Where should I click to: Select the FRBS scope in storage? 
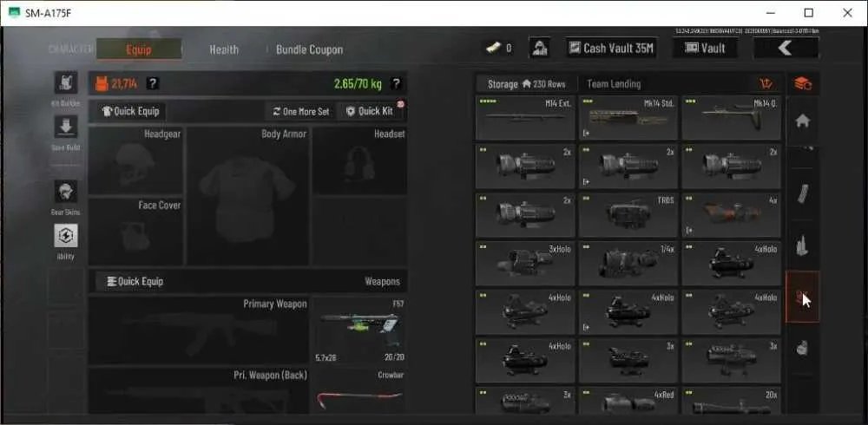[x=628, y=215]
